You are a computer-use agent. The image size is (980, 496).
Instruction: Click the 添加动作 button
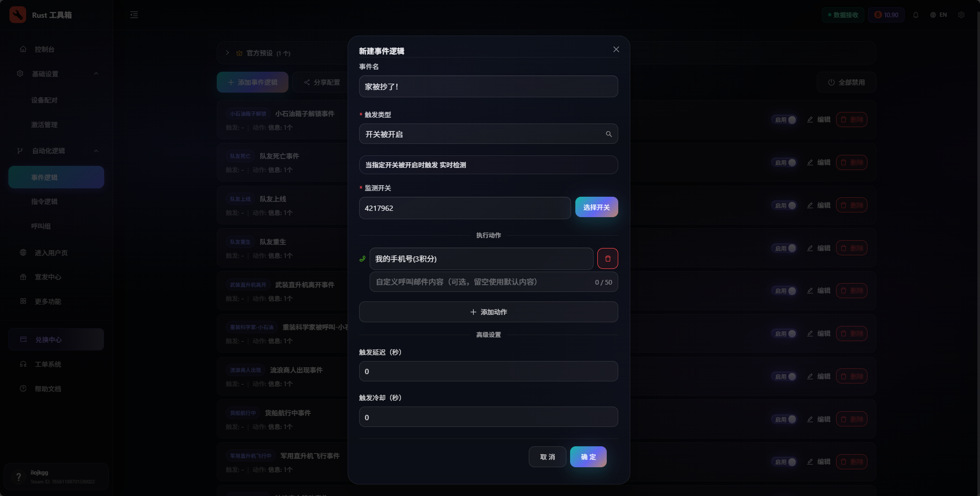[488, 312]
